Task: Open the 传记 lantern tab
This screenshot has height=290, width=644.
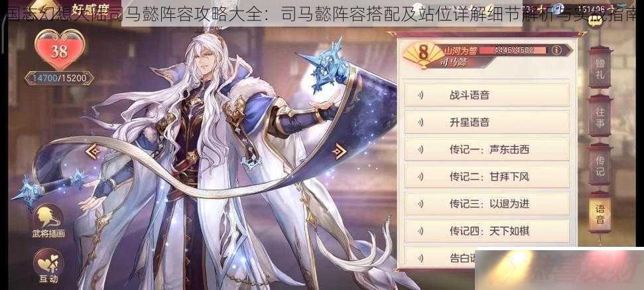Action: click(600, 165)
